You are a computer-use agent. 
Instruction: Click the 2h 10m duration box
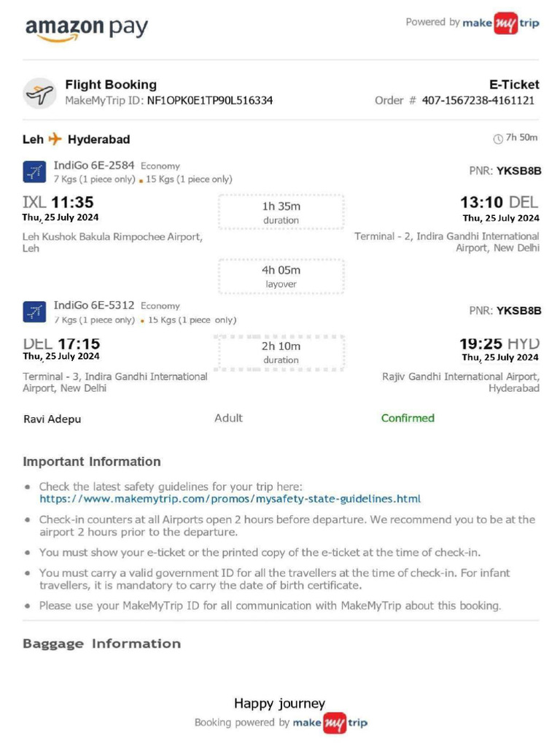click(279, 352)
